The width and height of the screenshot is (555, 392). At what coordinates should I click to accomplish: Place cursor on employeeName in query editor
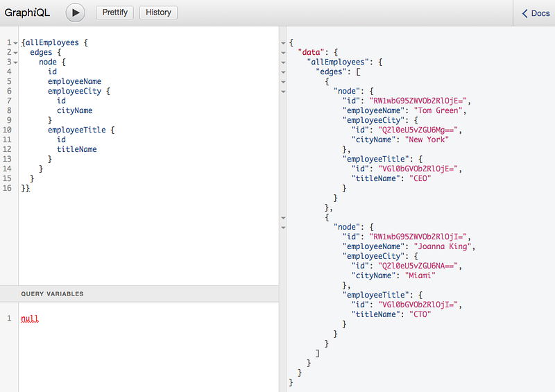74,81
